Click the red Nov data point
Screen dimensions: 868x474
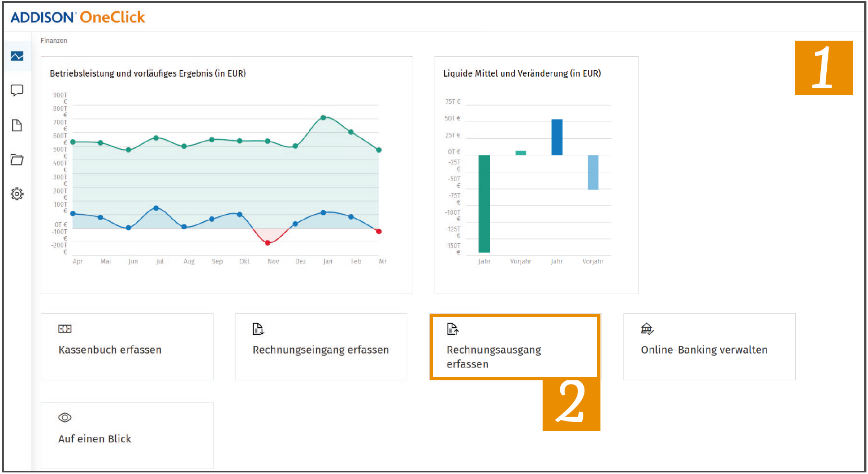[268, 243]
